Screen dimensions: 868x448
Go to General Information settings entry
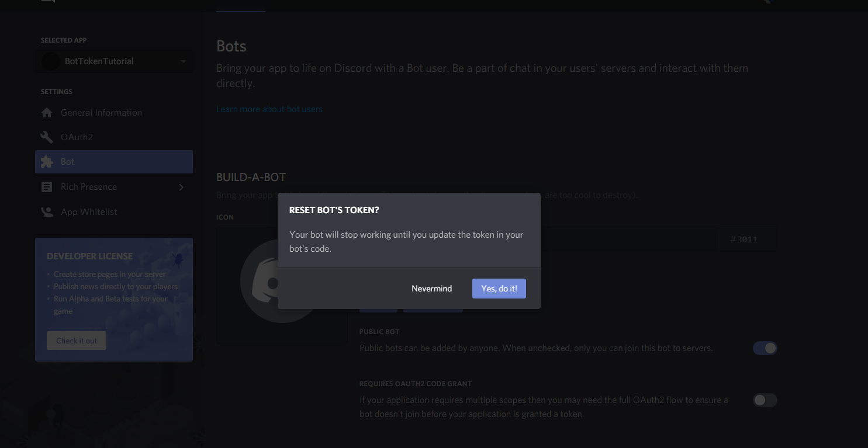click(x=101, y=112)
